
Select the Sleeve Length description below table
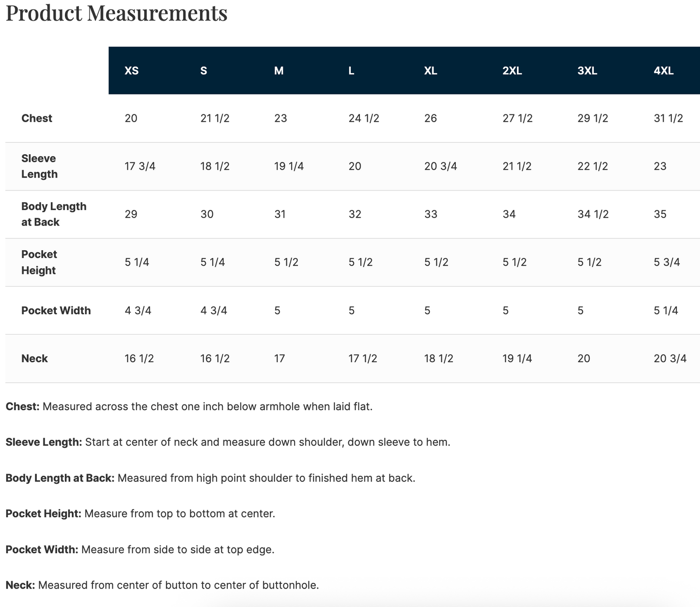point(228,442)
